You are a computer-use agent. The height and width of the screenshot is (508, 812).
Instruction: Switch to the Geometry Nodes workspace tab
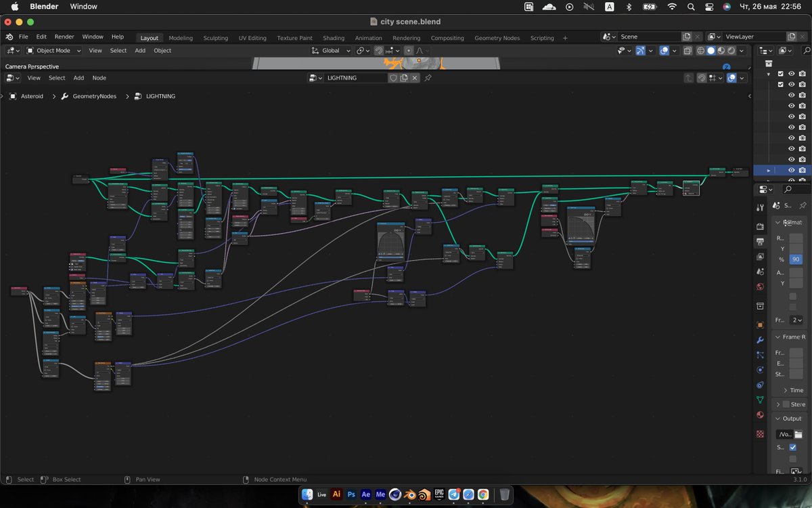click(497, 38)
